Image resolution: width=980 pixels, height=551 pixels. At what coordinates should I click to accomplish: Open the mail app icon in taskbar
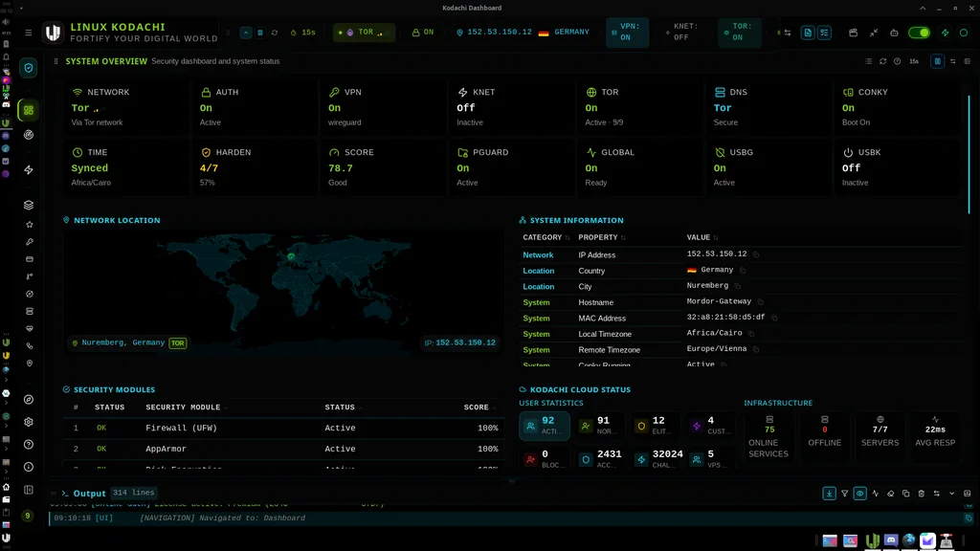pyautogui.click(x=927, y=540)
